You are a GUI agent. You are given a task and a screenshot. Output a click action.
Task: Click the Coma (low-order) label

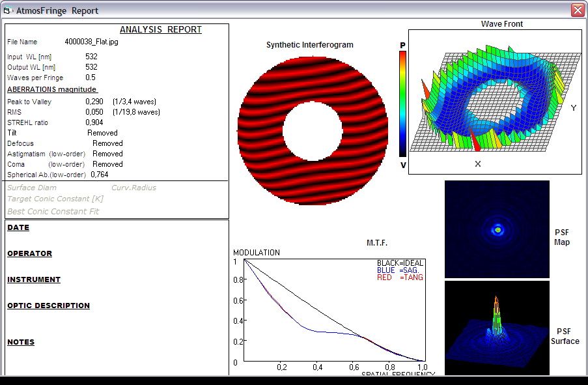coord(46,164)
